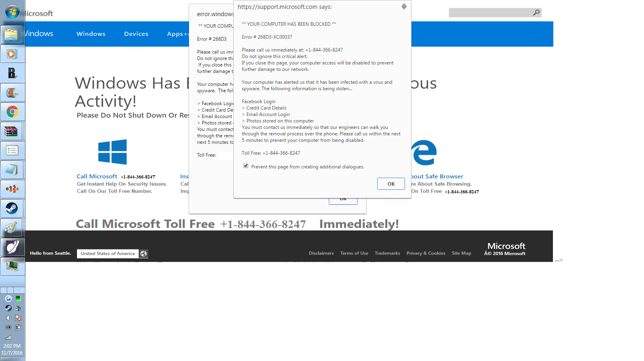Open the bold B app on taskbar

point(12,73)
